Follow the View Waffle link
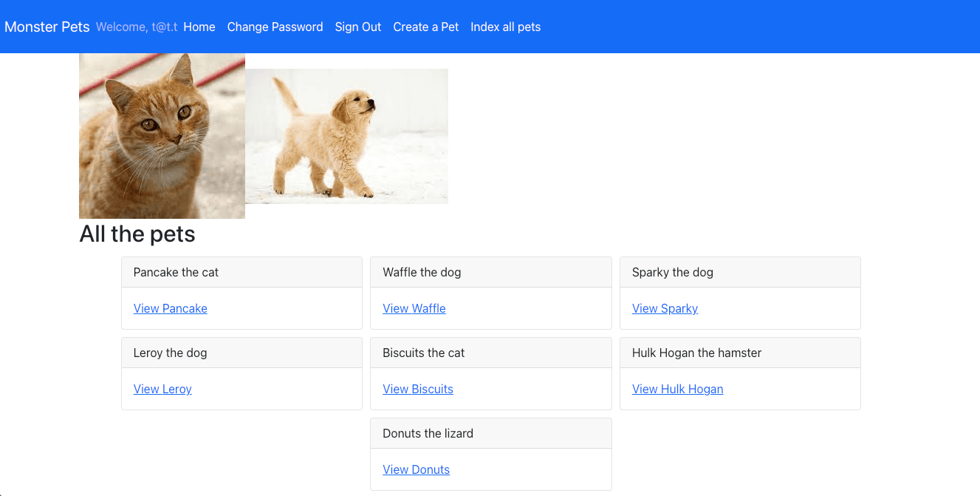This screenshot has height=496, width=980. tap(414, 308)
